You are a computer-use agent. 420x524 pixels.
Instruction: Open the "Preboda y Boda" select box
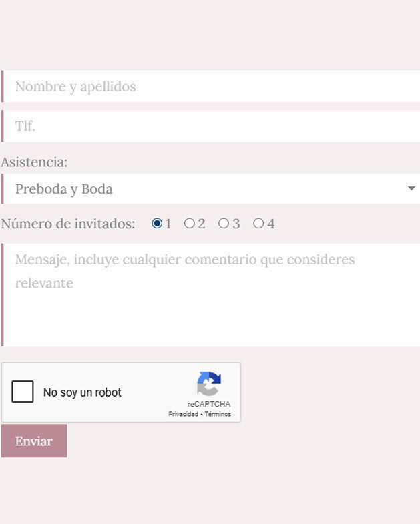(x=200, y=189)
